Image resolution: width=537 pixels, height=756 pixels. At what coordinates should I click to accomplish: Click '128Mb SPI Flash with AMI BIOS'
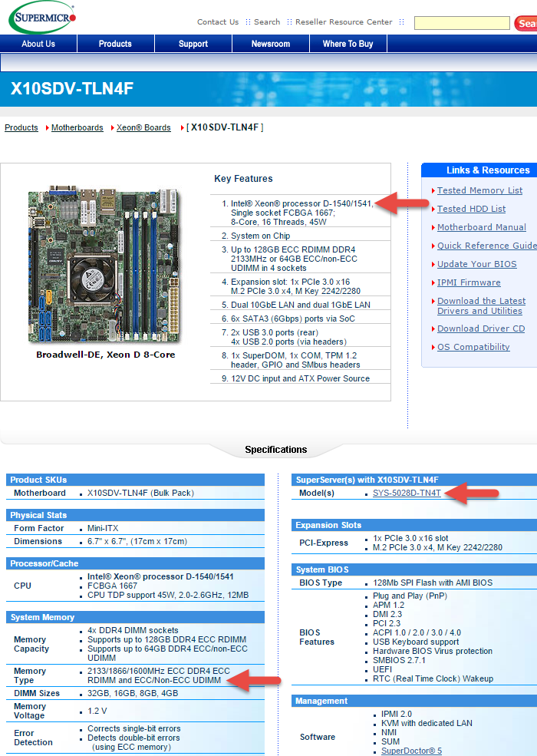coord(433,583)
